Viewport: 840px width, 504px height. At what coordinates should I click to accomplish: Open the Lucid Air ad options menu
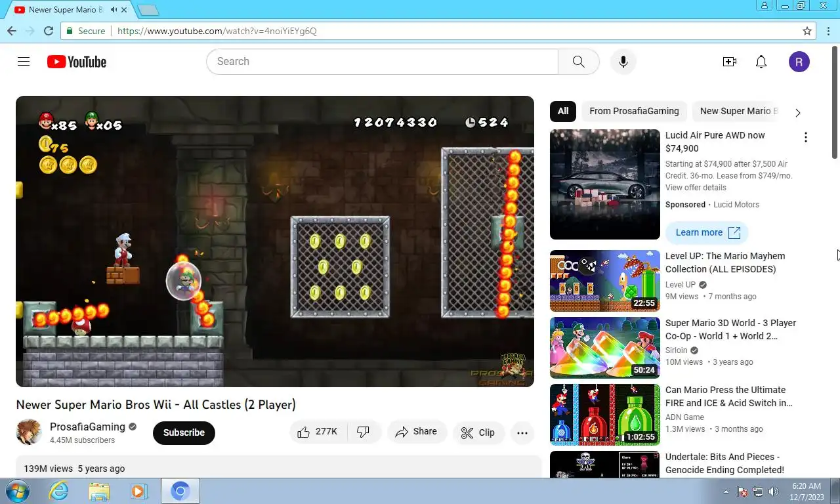(805, 137)
